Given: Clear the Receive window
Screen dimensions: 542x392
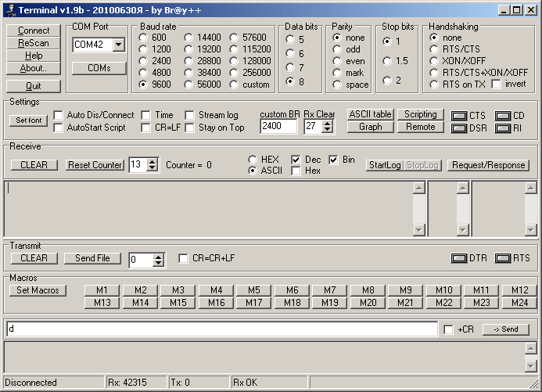Looking at the screenshot, I should (x=34, y=165).
